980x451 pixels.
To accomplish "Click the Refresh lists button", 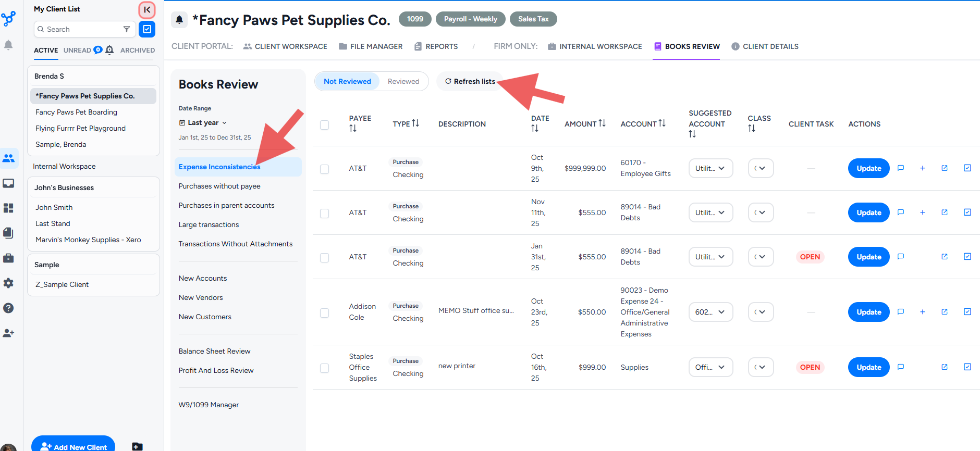I will (470, 81).
